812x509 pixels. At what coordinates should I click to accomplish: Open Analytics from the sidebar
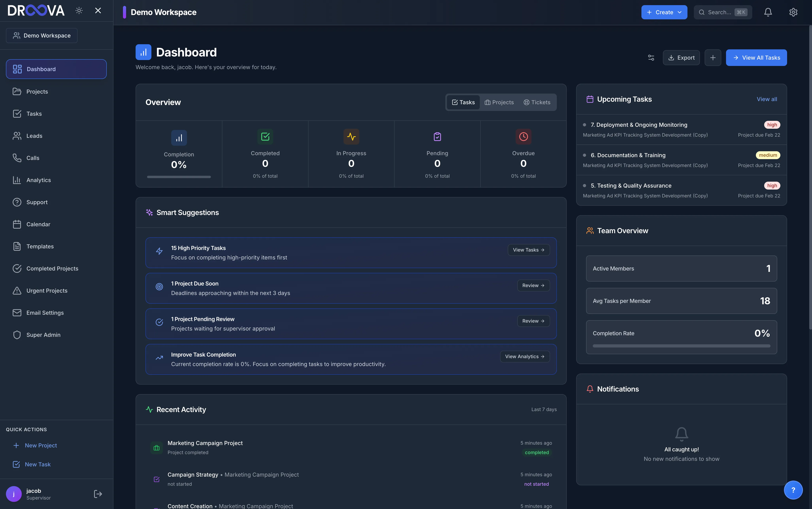[39, 180]
